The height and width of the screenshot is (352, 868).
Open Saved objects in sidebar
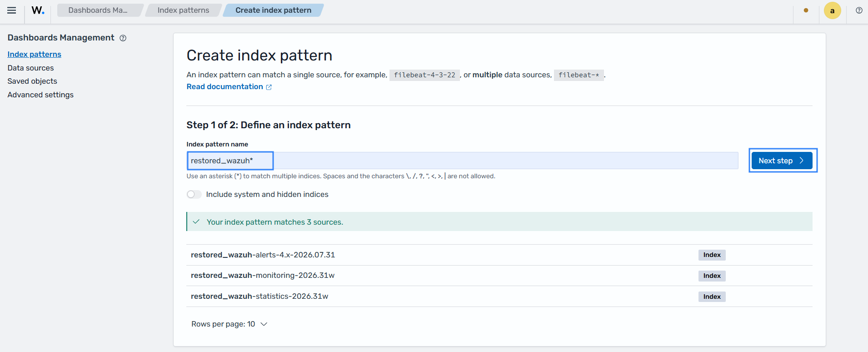pyautogui.click(x=32, y=81)
